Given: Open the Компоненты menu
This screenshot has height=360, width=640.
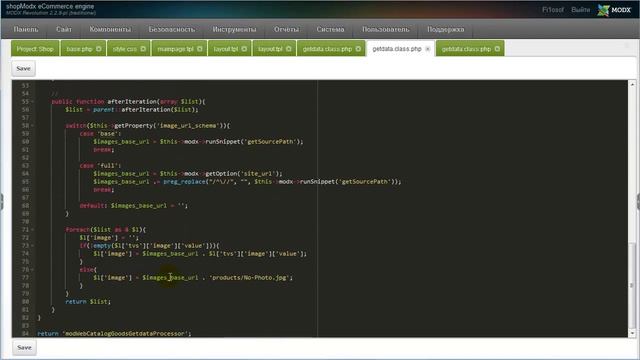Looking at the screenshot, I should pyautogui.click(x=110, y=29).
